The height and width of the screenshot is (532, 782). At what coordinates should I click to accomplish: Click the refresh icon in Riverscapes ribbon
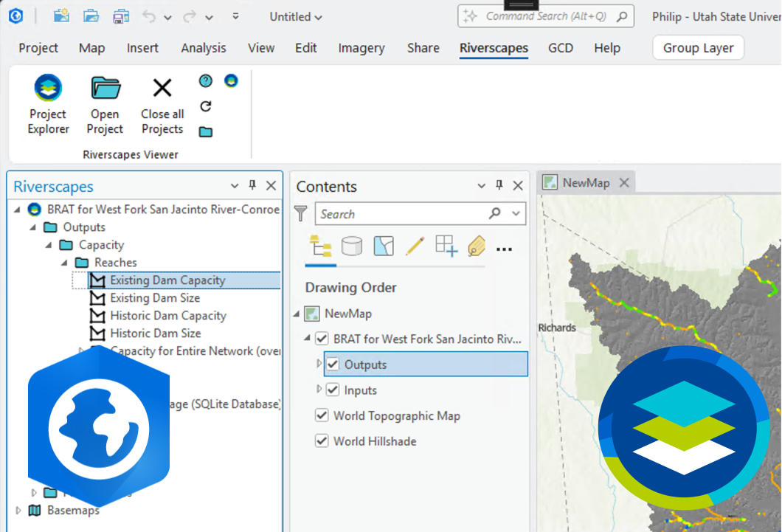[x=206, y=106]
